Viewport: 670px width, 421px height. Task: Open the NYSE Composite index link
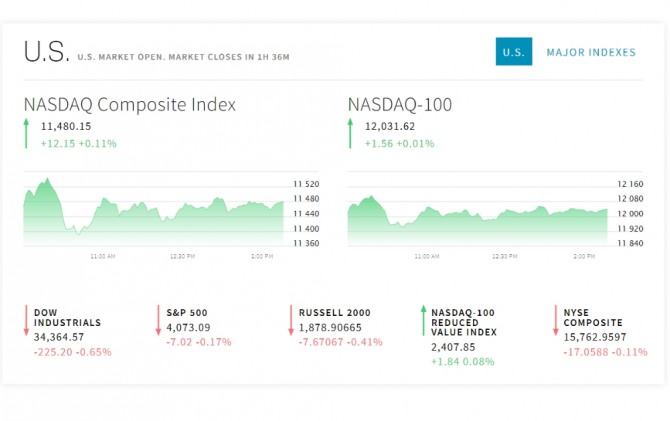(592, 318)
